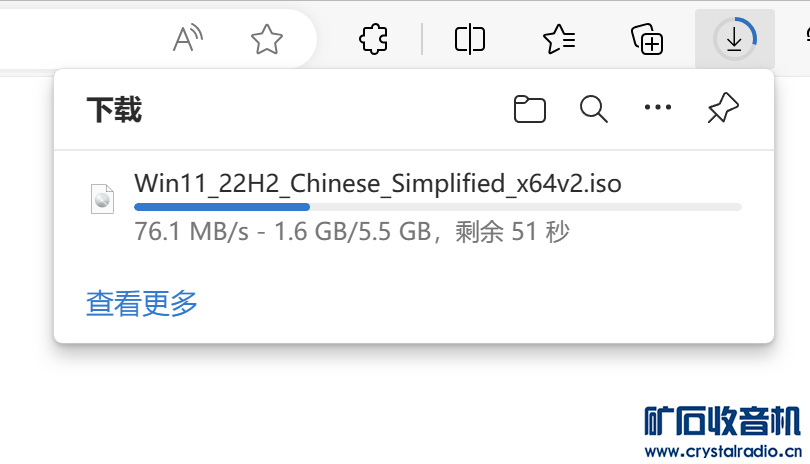Open the Extensions puzzle icon
The image size is (810, 464).
[x=373, y=39]
